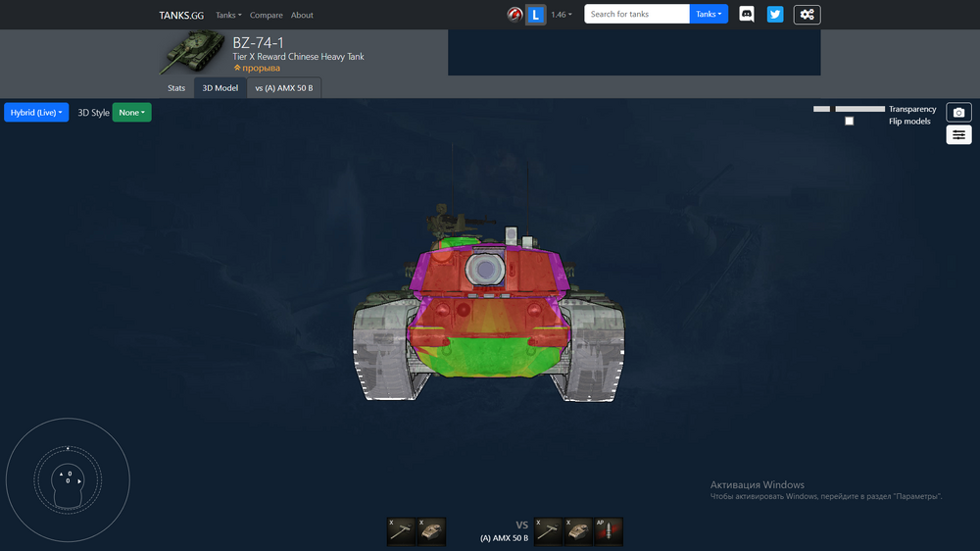
Task: Click the right arrow in the angle compass
Action: pyautogui.click(x=78, y=481)
